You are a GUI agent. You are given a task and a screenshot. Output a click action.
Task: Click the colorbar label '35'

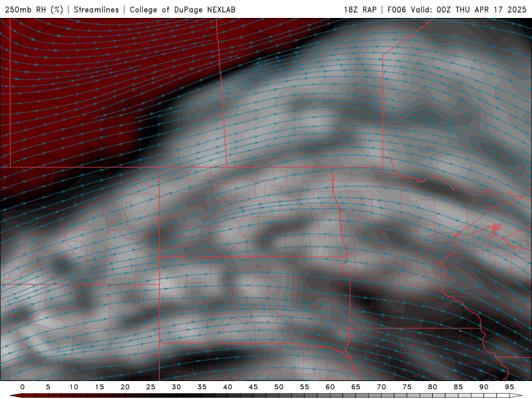202,387
